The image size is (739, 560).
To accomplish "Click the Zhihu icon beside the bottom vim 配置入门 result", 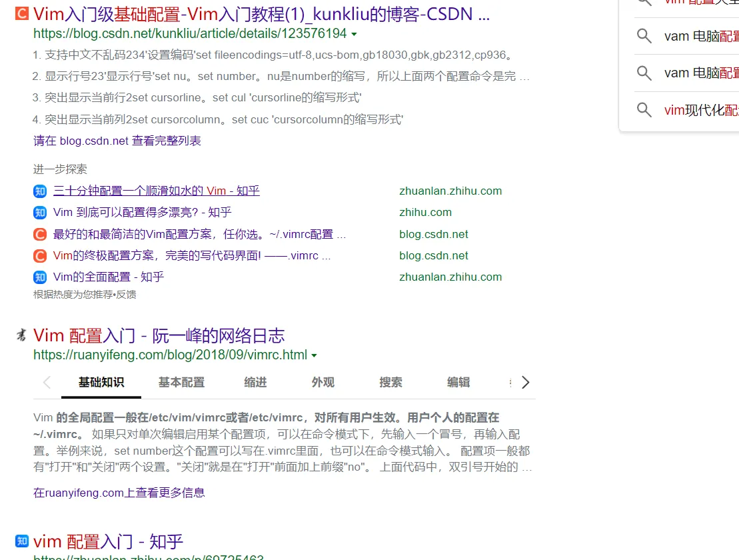I will (x=21, y=541).
